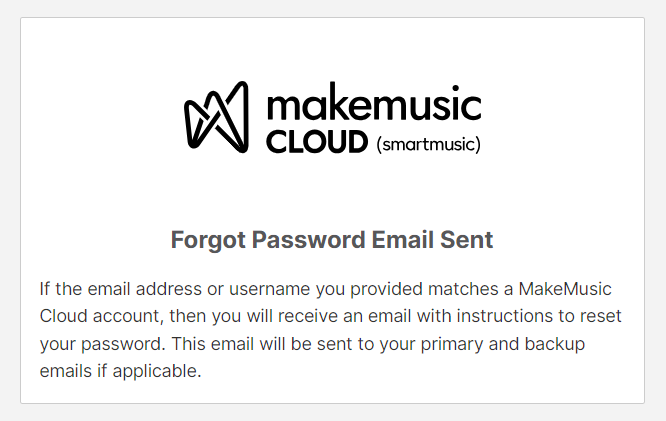Click the word Password in heading
666x421 pixels.
[308, 239]
